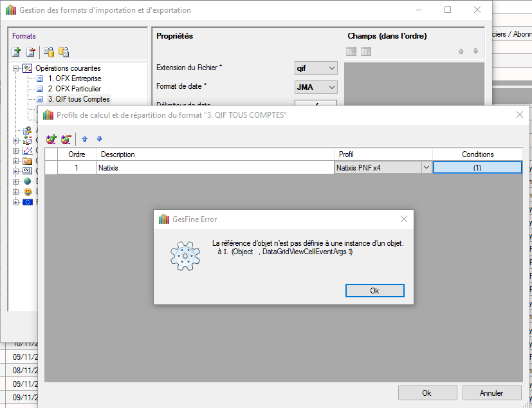Open the Natixis PNF x4 profile dropdown
This screenshot has width=532, height=408.
coord(425,167)
